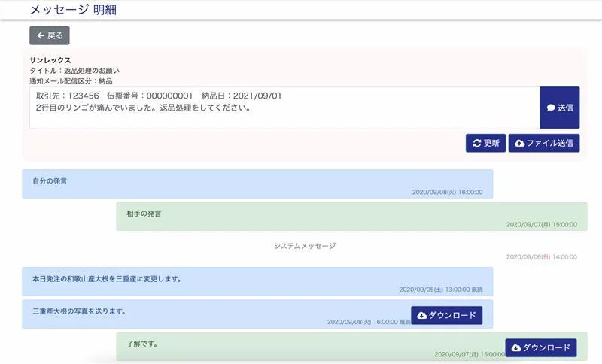Viewport: 602px width, 364px height.
Task: Download the attachment on the 了解です message
Action: (540, 347)
